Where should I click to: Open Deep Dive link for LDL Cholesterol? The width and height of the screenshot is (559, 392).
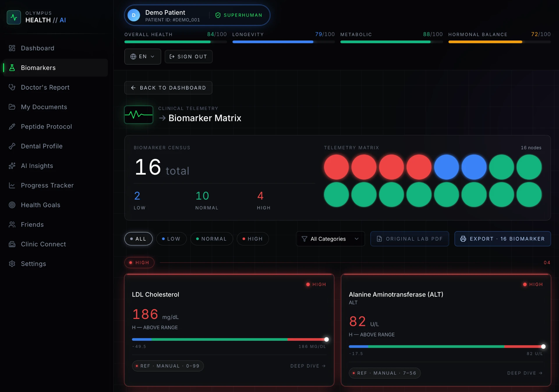(x=308, y=366)
